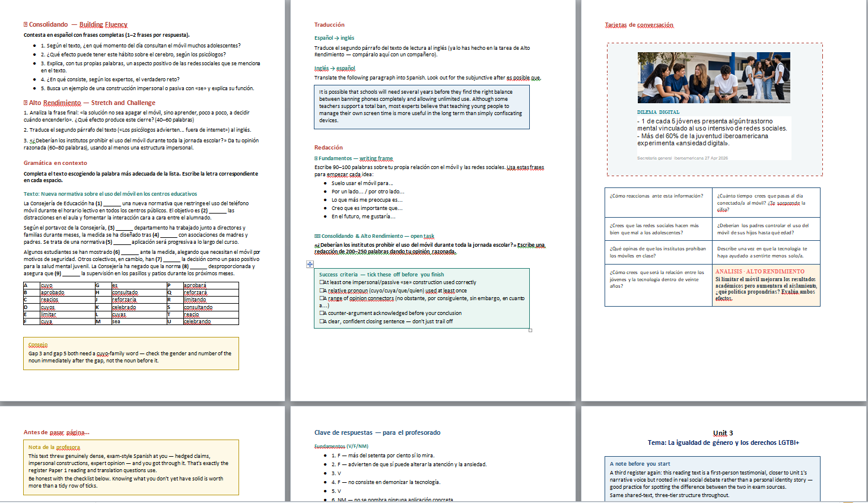Click the "¿Cómo reaccionas ante esta información?" card cell
The width and height of the screenshot is (868, 503).
(x=659, y=202)
